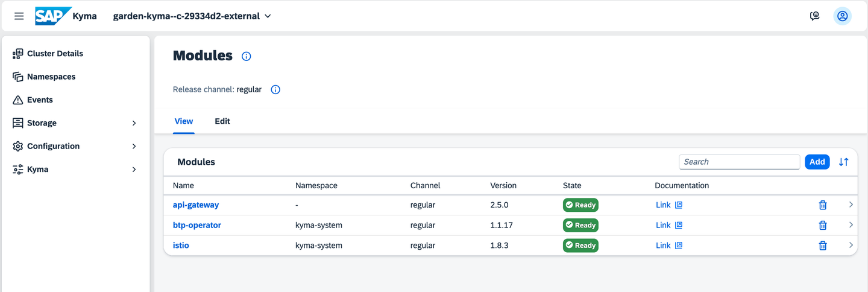
Task: Click regular channel in api-gateway row
Action: coord(423,205)
